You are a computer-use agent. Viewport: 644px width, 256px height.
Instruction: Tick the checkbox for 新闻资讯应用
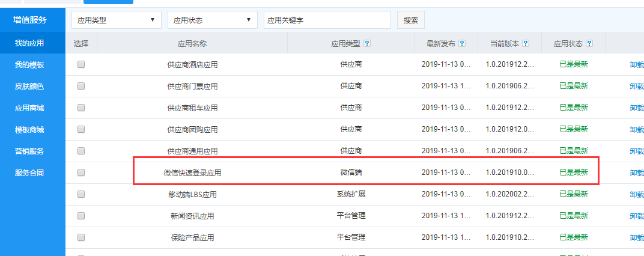[x=81, y=216]
